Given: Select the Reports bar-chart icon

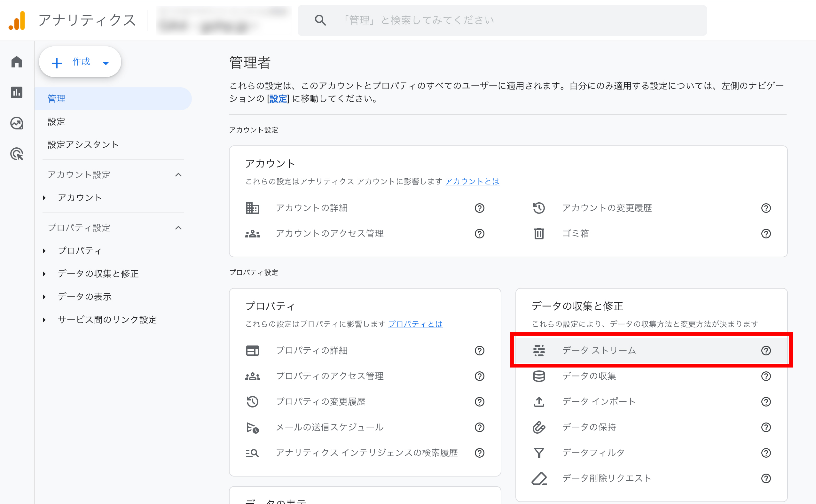Looking at the screenshot, I should [16, 92].
